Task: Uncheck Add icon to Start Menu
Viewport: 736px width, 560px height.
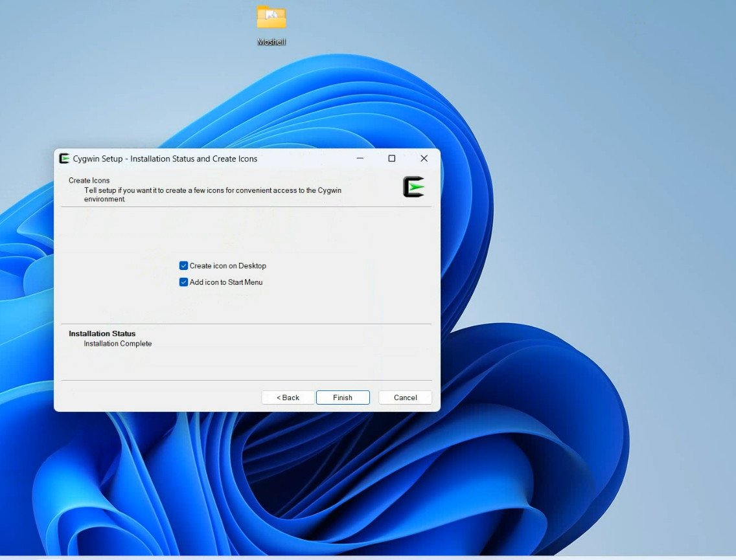Action: point(183,282)
